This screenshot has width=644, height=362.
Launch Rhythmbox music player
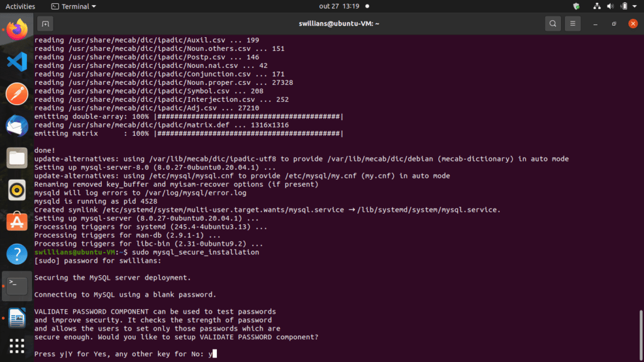[17, 190]
